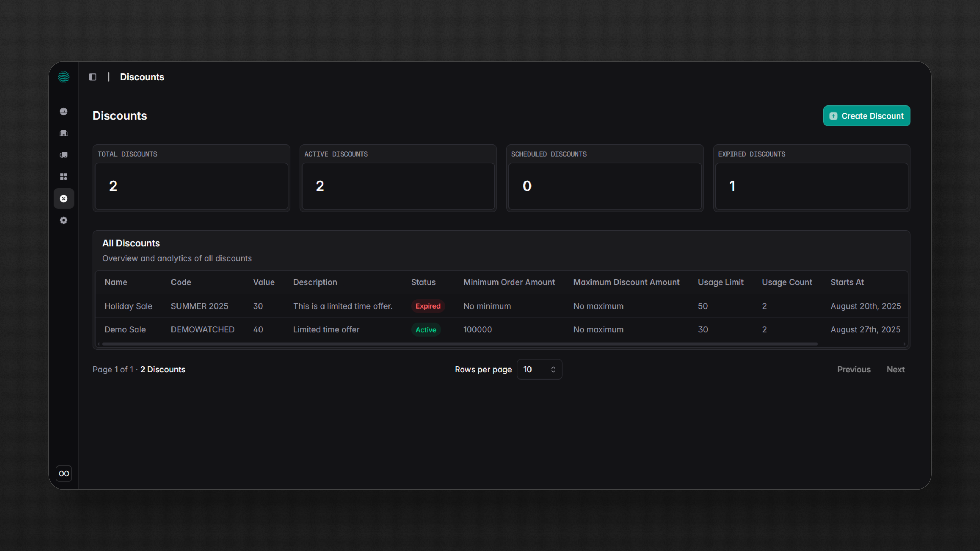Click the Demo Sale usage limit 30
The width and height of the screenshot is (980, 551).
(703, 329)
